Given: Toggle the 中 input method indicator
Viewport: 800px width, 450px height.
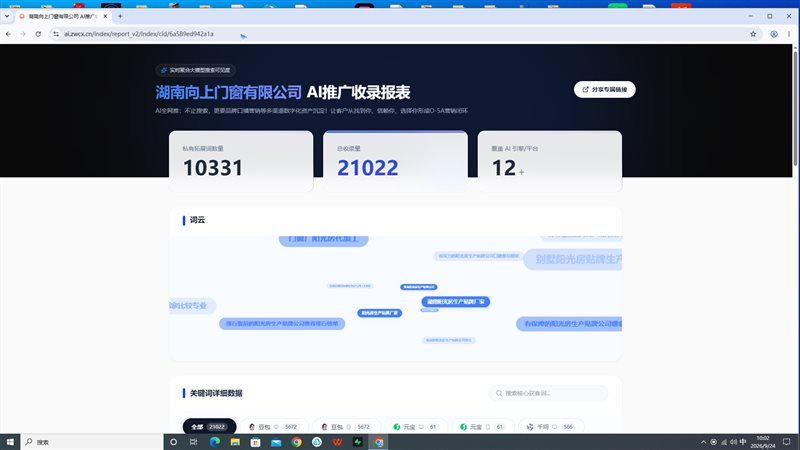Looking at the screenshot, I should coord(743,442).
